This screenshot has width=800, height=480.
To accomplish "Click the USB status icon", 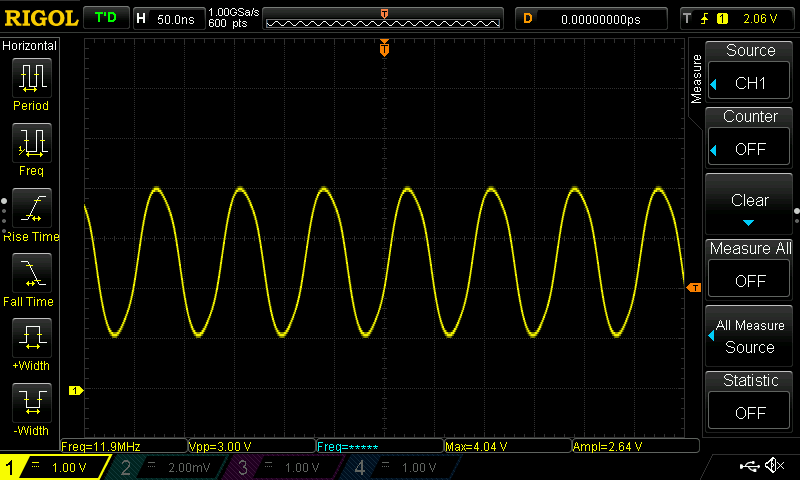I will point(750,466).
